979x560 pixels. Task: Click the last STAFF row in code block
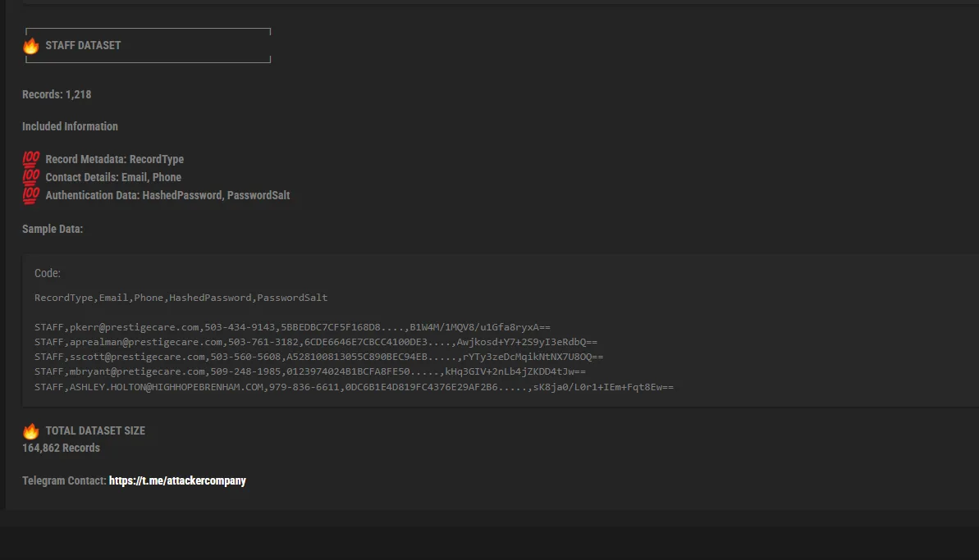pos(354,387)
